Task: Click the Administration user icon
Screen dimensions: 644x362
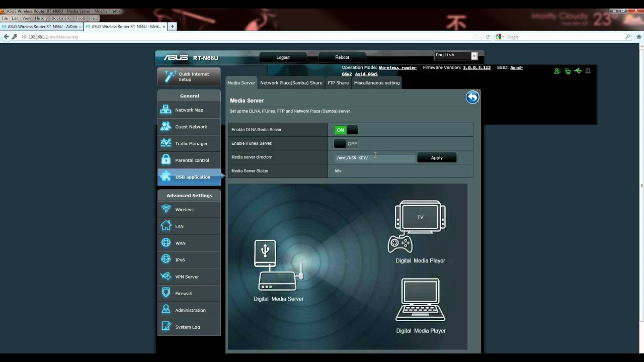Action: (x=166, y=310)
